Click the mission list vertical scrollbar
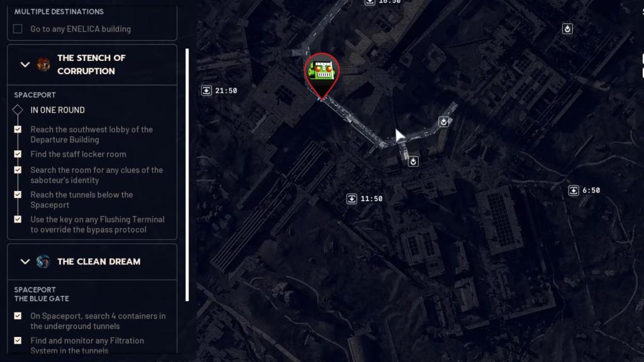 (187, 175)
